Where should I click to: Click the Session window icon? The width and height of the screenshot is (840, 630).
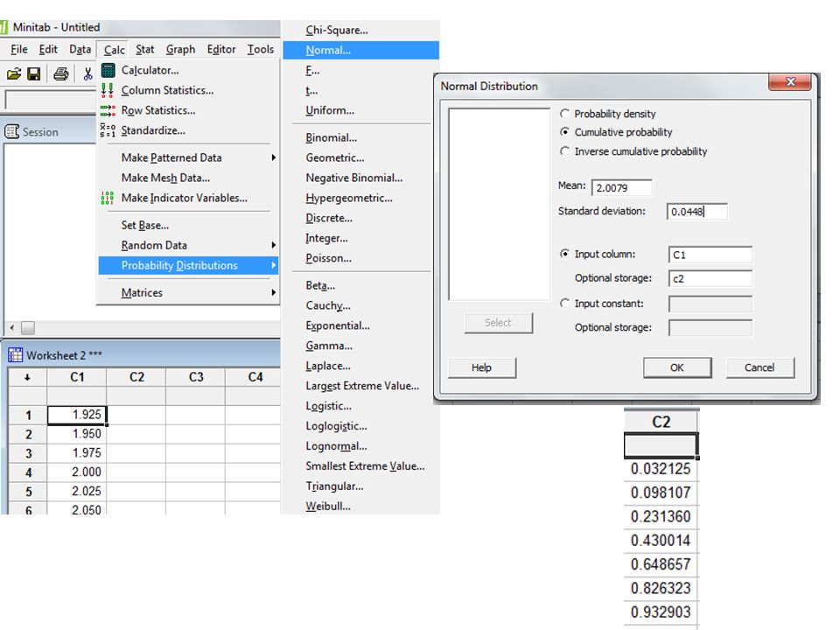pyautogui.click(x=11, y=132)
